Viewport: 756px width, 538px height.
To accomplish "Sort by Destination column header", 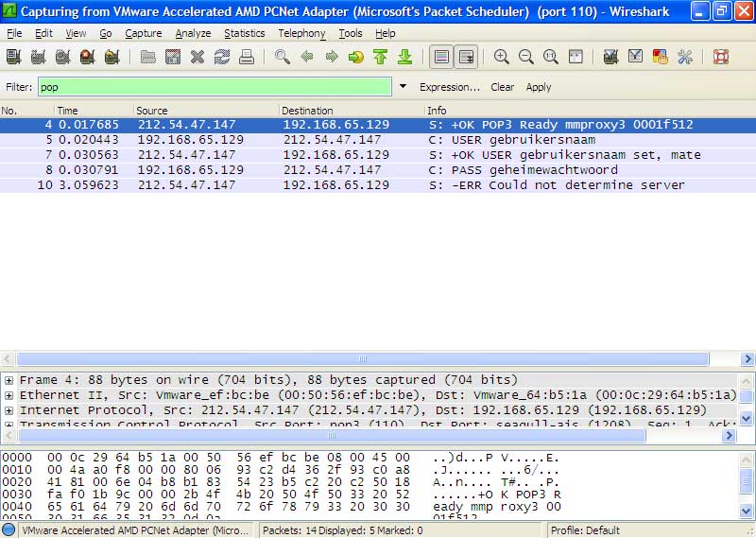I will [x=351, y=111].
